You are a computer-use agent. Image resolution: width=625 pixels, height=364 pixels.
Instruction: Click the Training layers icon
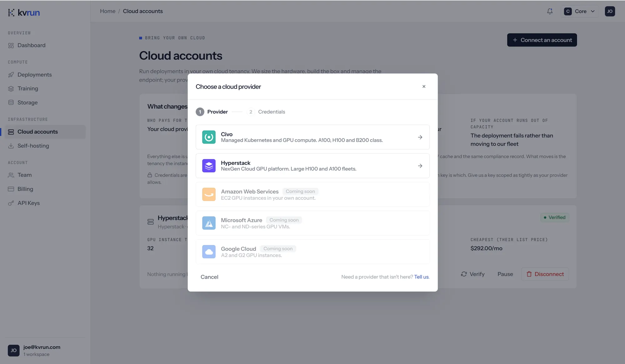pos(11,89)
